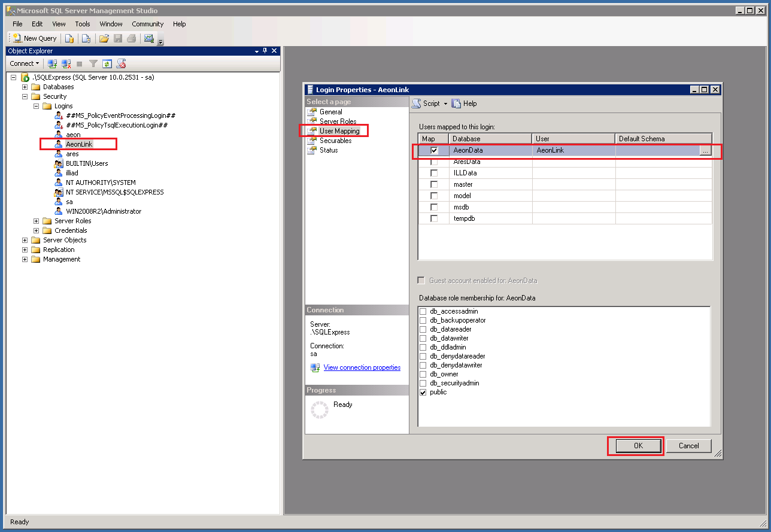The image size is (771, 532).
Task: Expand the Databases tree node
Action: (x=24, y=86)
